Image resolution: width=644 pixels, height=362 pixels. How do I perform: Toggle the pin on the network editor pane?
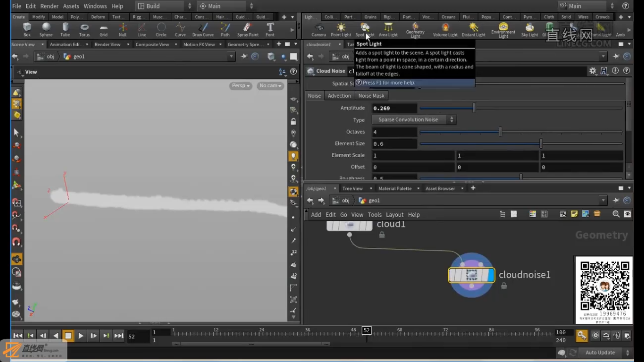tap(616, 200)
